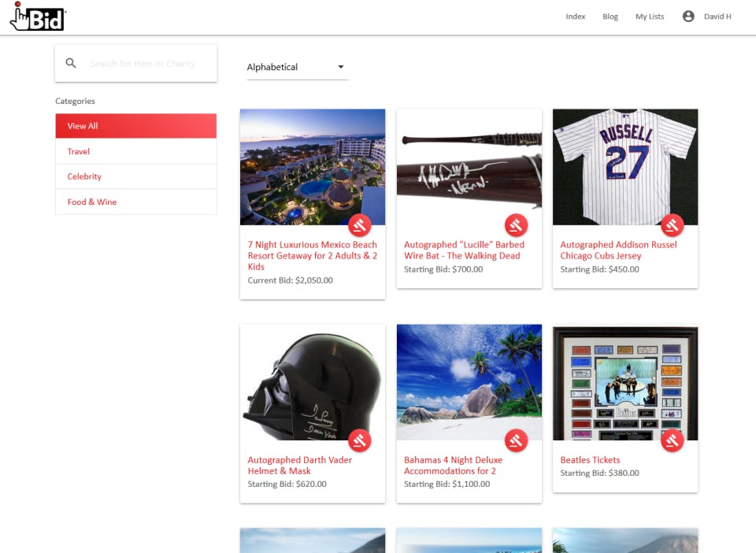Click the Bahamas beach photo
This screenshot has height=553, width=756.
click(x=469, y=382)
